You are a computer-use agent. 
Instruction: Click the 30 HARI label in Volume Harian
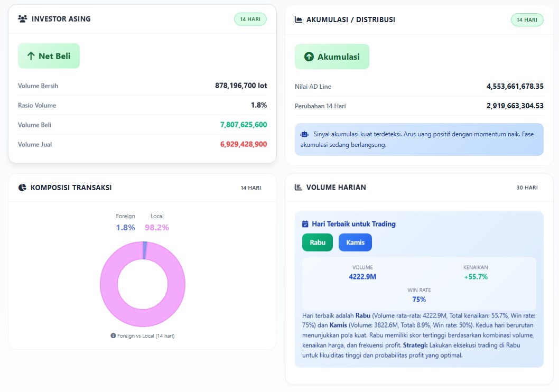[527, 188]
